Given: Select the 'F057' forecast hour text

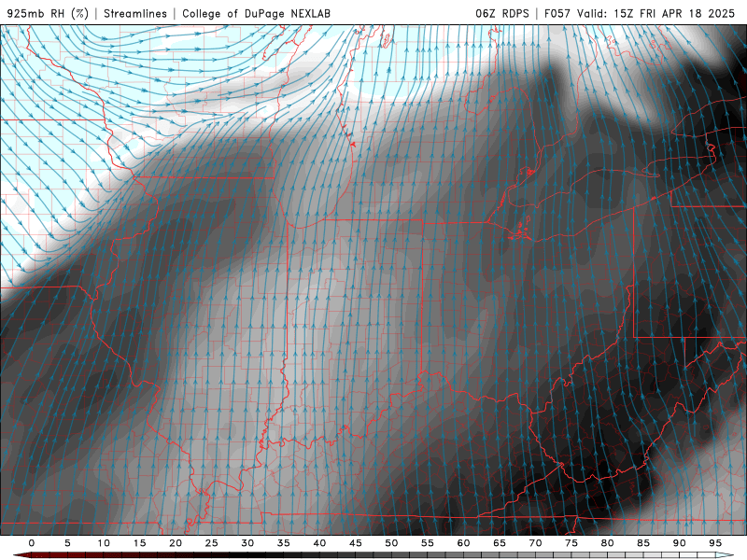Looking at the screenshot, I should tap(557, 14).
